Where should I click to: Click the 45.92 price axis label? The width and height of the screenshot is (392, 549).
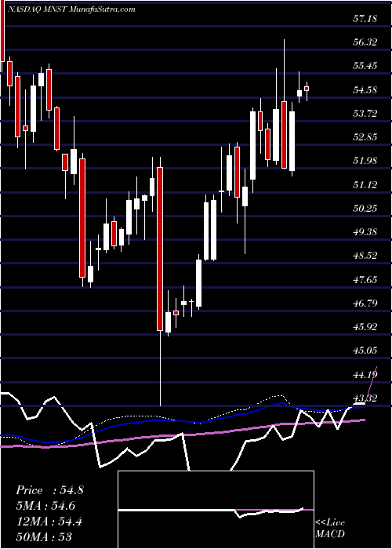(x=365, y=327)
